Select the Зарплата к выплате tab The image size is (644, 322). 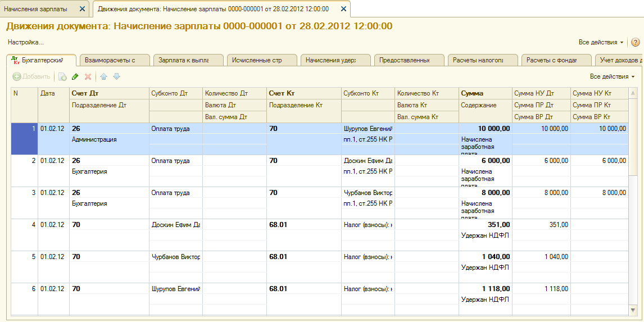[188, 60]
